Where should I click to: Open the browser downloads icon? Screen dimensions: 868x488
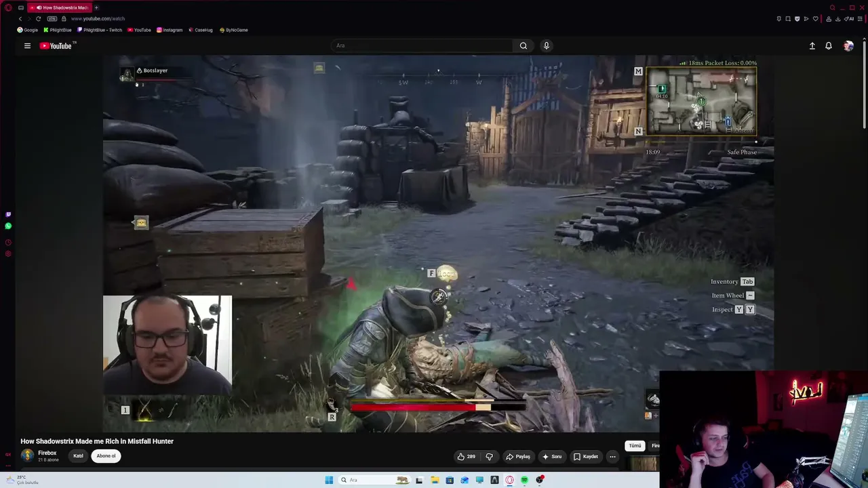[837, 19]
